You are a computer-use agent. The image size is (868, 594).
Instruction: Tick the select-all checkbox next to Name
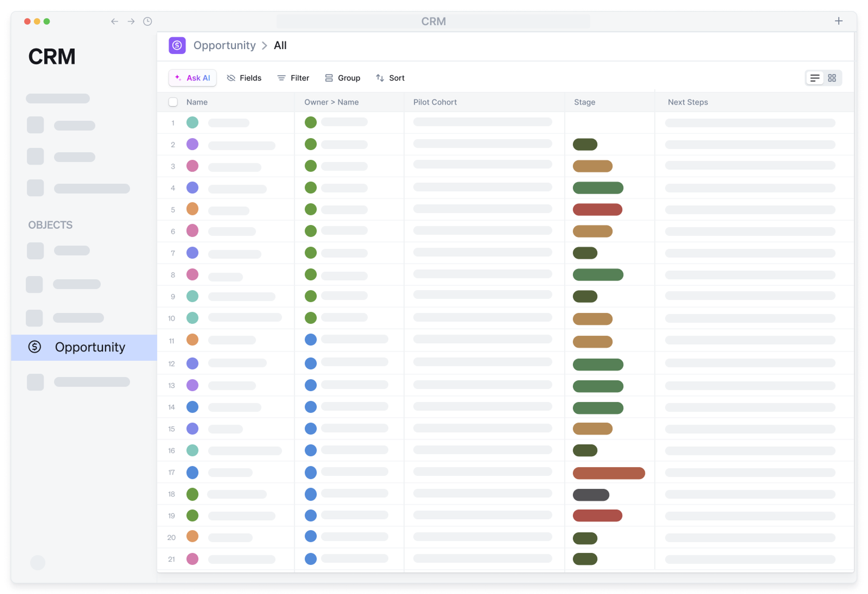173,102
